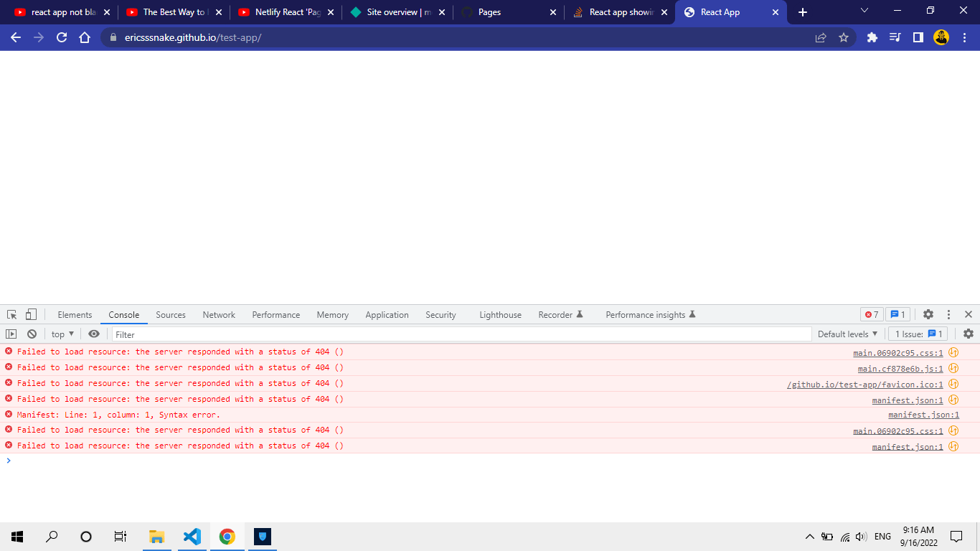Open the browser extensions puzzle icon
Image resolution: width=980 pixels, height=551 pixels.
point(872,37)
